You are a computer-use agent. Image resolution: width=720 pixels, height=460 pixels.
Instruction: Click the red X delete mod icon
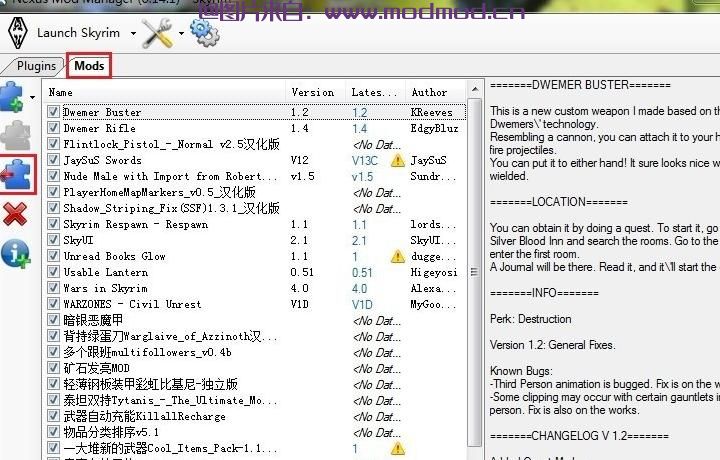coord(15,214)
